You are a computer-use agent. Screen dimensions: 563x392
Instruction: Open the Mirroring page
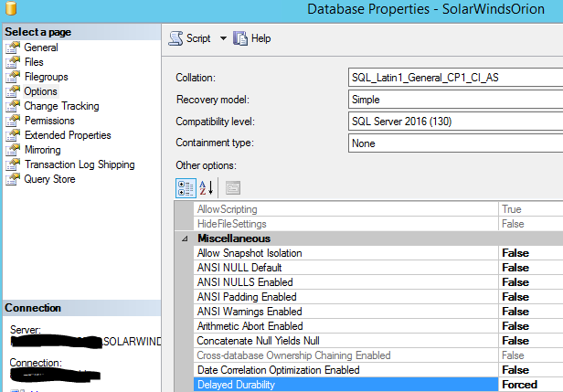click(42, 150)
